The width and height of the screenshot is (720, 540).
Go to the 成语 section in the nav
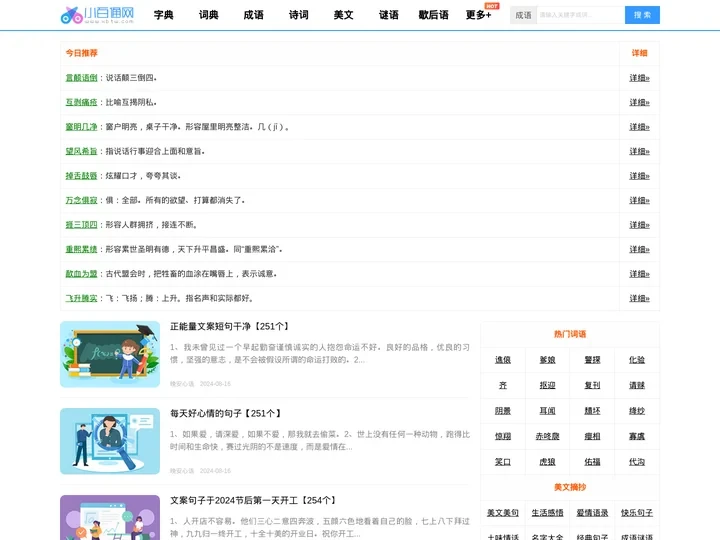click(x=253, y=15)
